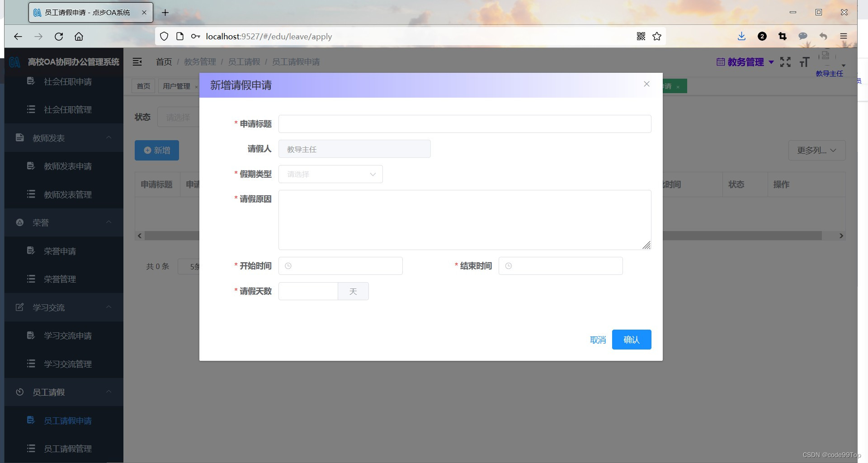Click the clock icon inside 开始时间 field
Screen dimensions: 868x463
(x=288, y=266)
